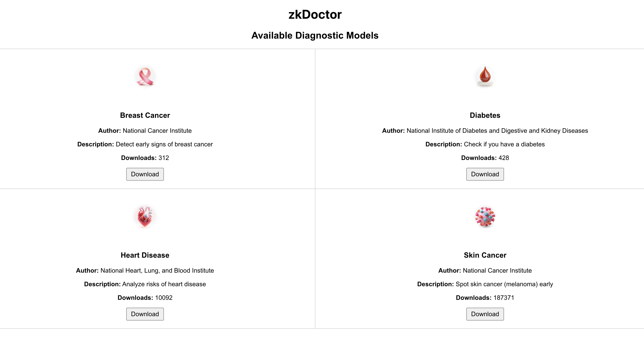Image resolution: width=644 pixels, height=353 pixels.
Task: Click the Diabetes card title
Action: [485, 115]
